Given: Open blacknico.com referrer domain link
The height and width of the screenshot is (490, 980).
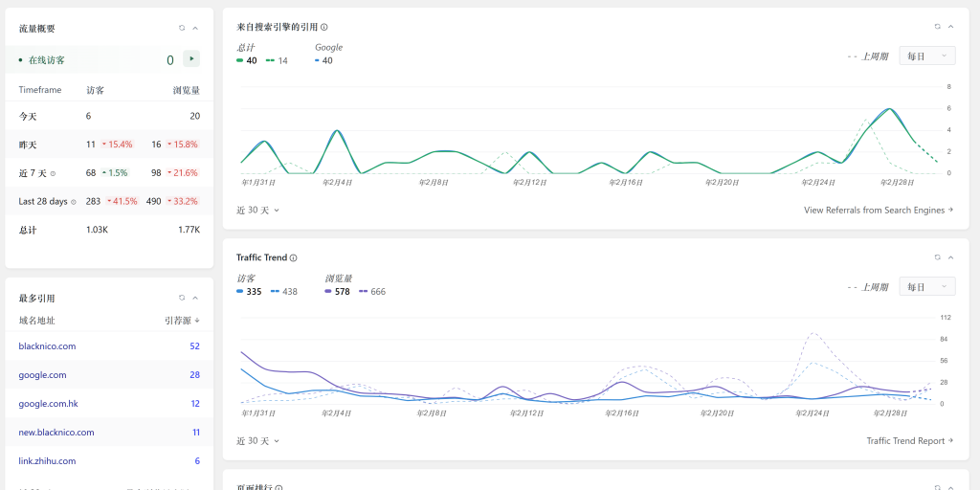Looking at the screenshot, I should pos(47,346).
